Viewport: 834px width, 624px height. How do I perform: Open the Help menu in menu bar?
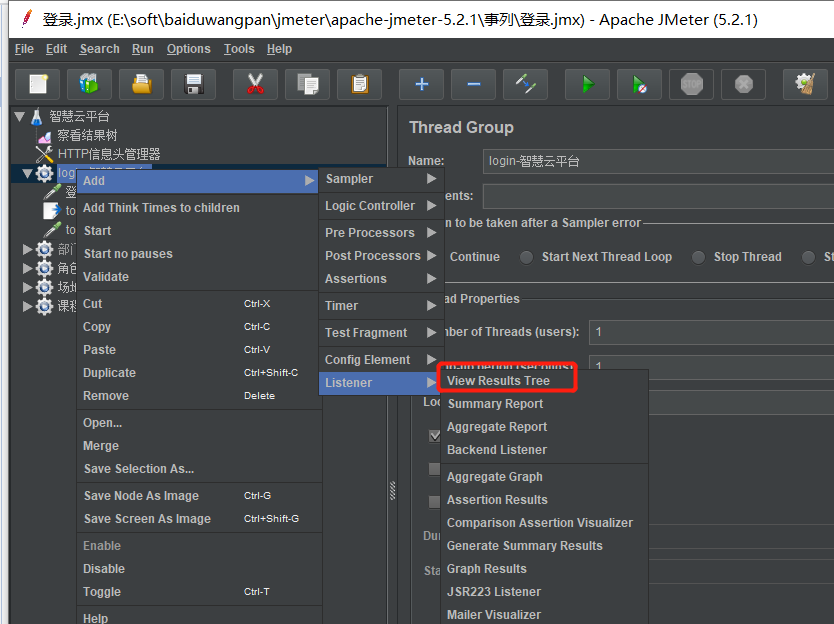click(279, 49)
